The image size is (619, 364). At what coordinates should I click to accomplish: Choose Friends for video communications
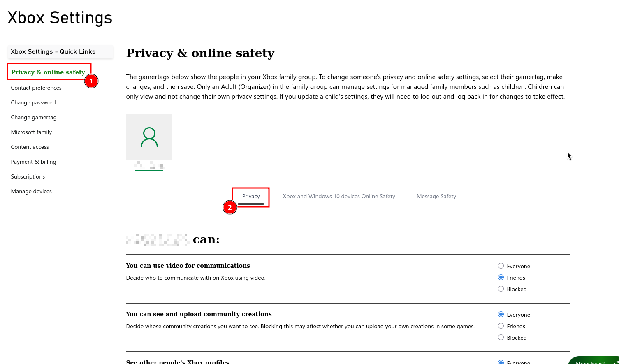501,278
